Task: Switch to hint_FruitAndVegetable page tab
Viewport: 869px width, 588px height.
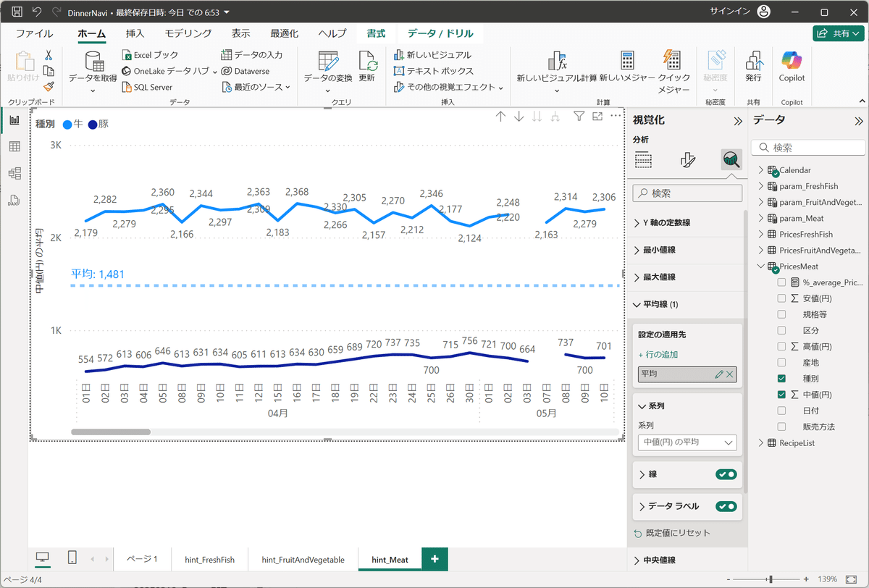Action: coord(303,559)
